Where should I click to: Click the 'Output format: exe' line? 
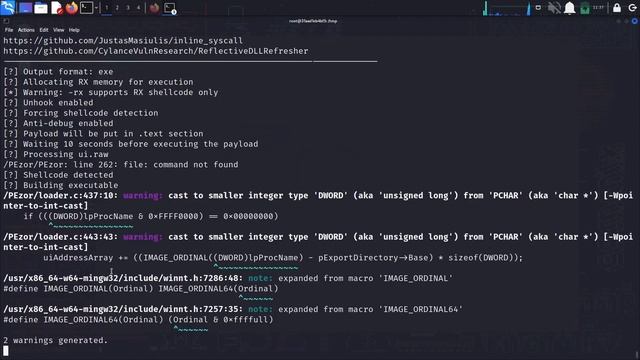tap(58, 71)
